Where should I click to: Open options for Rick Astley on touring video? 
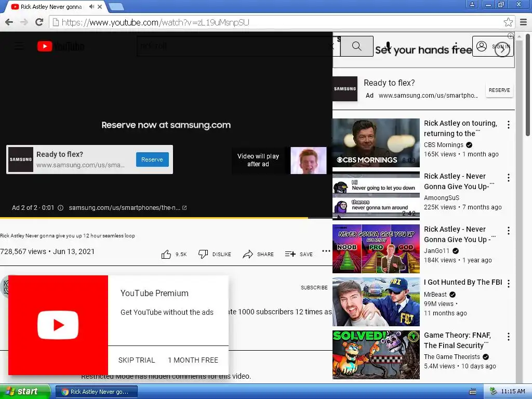508,125
